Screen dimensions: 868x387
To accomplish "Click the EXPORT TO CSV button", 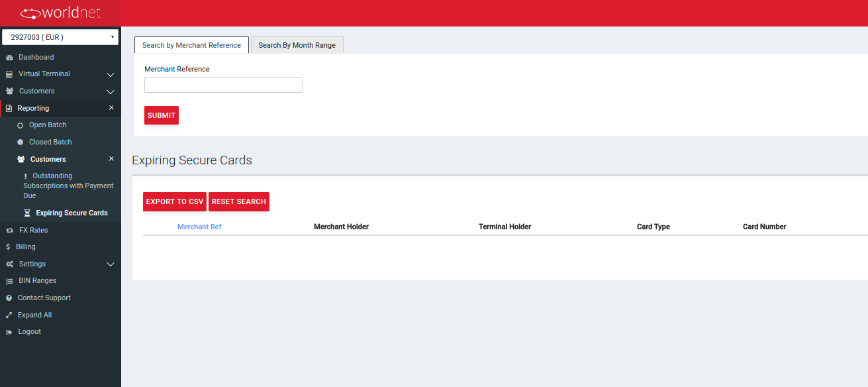I will (175, 201).
